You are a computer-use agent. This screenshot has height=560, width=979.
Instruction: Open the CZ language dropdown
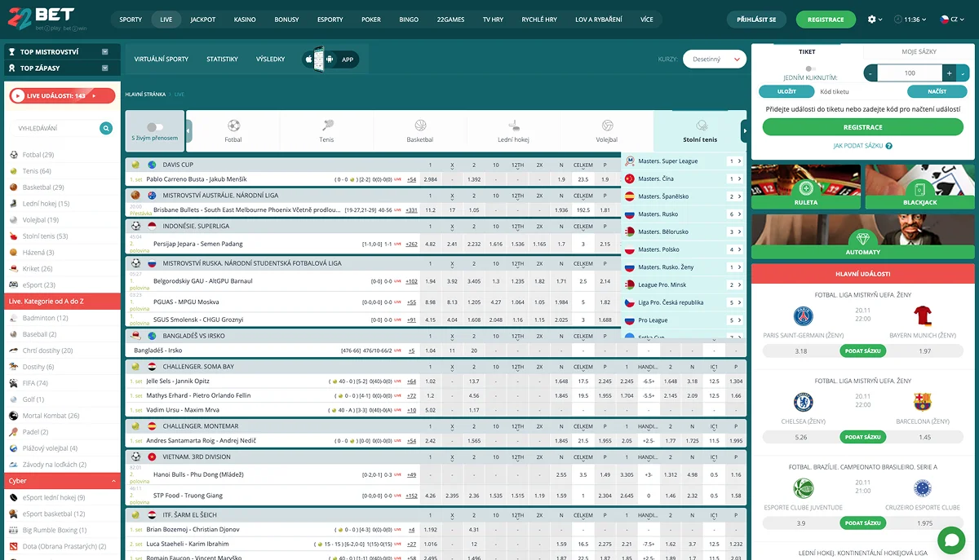tap(950, 20)
